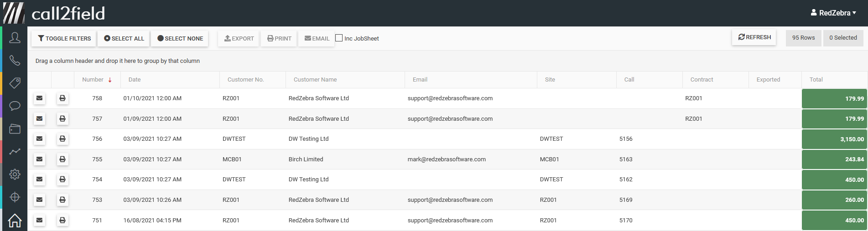Sort by the Number column header
Viewport: 868px width, 231px height.
93,80
